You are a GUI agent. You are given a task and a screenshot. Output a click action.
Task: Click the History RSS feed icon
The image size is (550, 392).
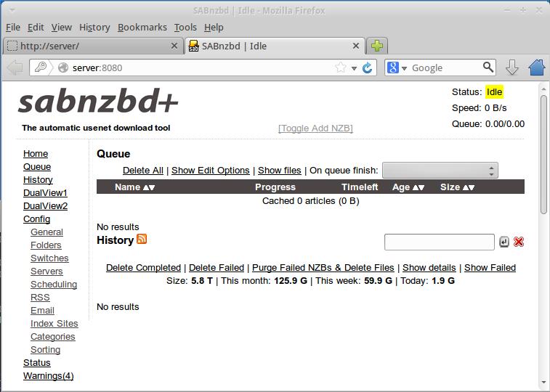(x=142, y=239)
